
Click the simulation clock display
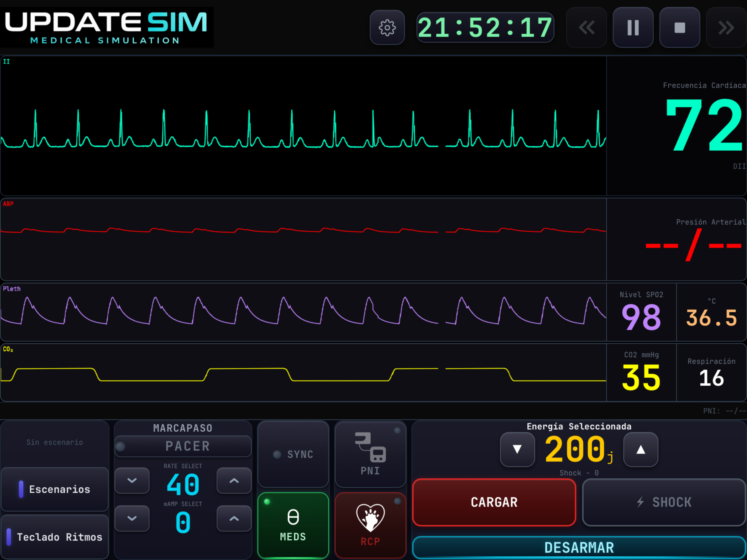click(485, 27)
